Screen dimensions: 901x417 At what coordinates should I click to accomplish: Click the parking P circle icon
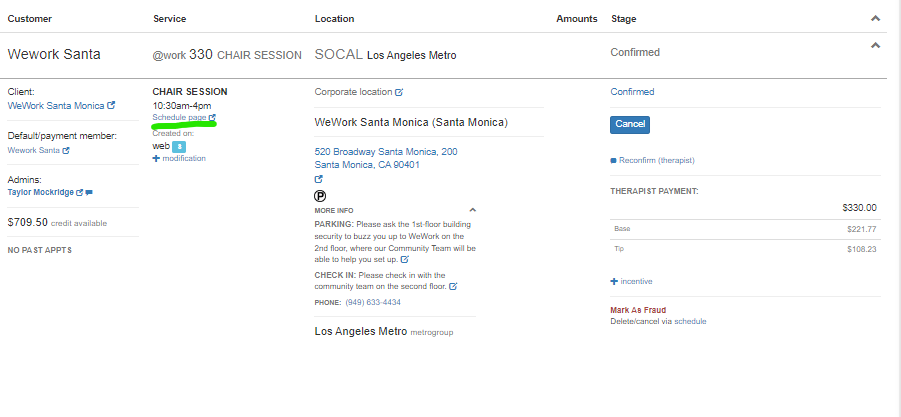[321, 196]
